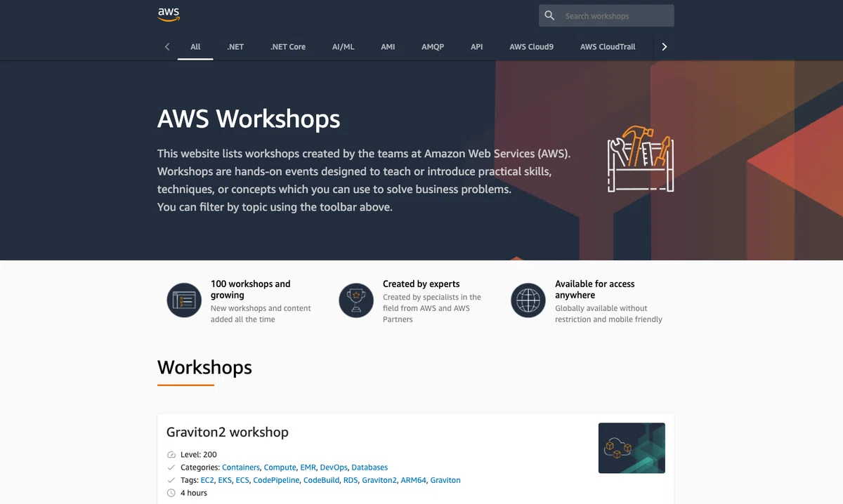The image size is (843, 504).
Task: Click 'Created by experts' heading
Action: (421, 284)
